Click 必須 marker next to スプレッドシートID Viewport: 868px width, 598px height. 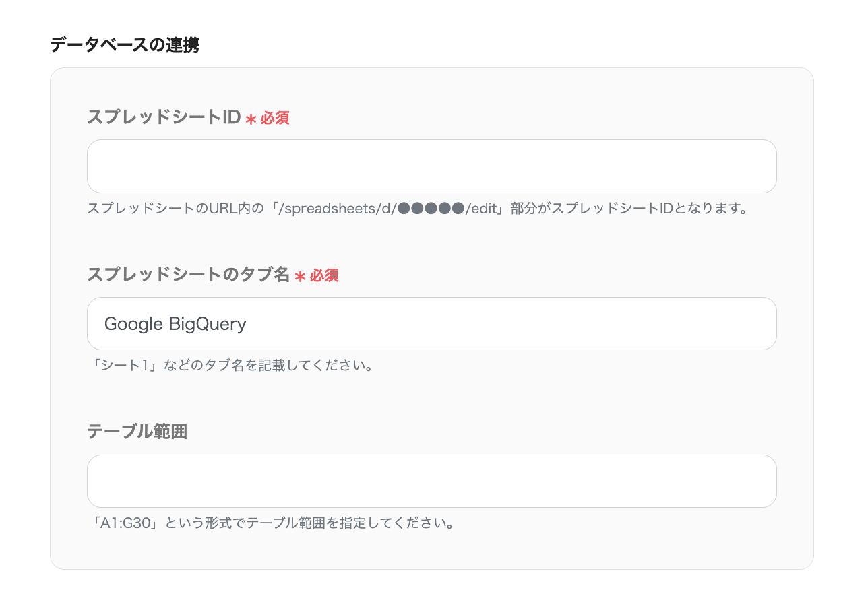pyautogui.click(x=275, y=118)
